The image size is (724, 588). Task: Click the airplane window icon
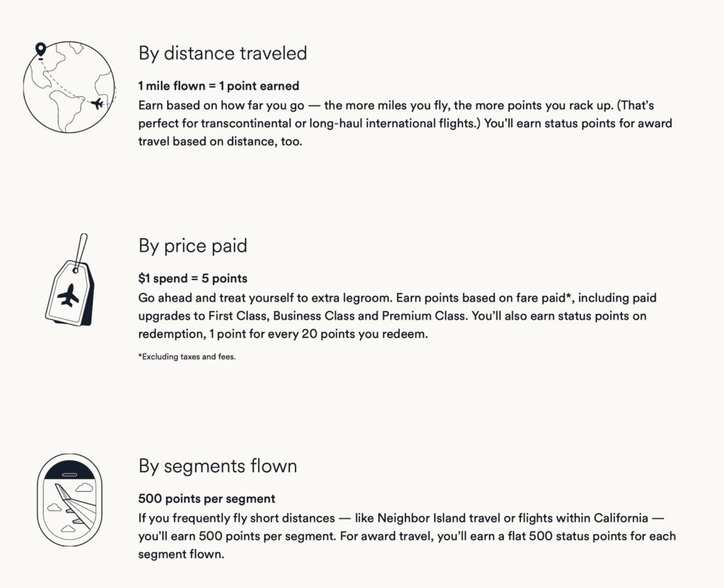tap(69, 500)
